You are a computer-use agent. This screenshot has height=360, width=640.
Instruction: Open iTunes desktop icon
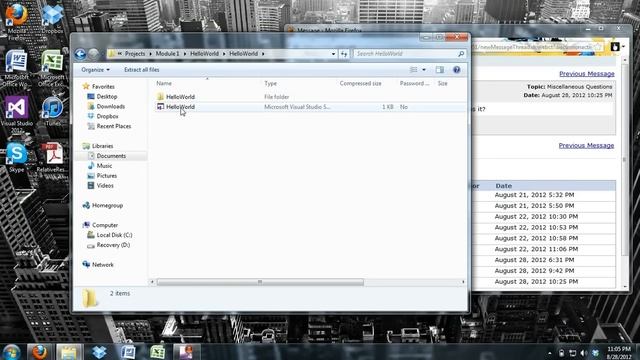coord(52,112)
